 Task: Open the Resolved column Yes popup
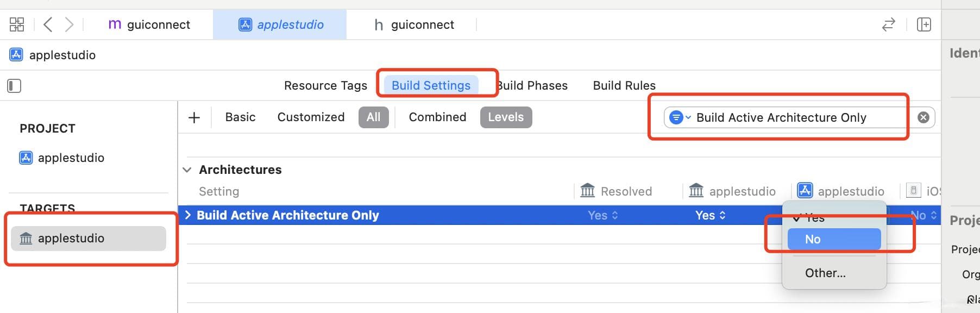(x=602, y=215)
